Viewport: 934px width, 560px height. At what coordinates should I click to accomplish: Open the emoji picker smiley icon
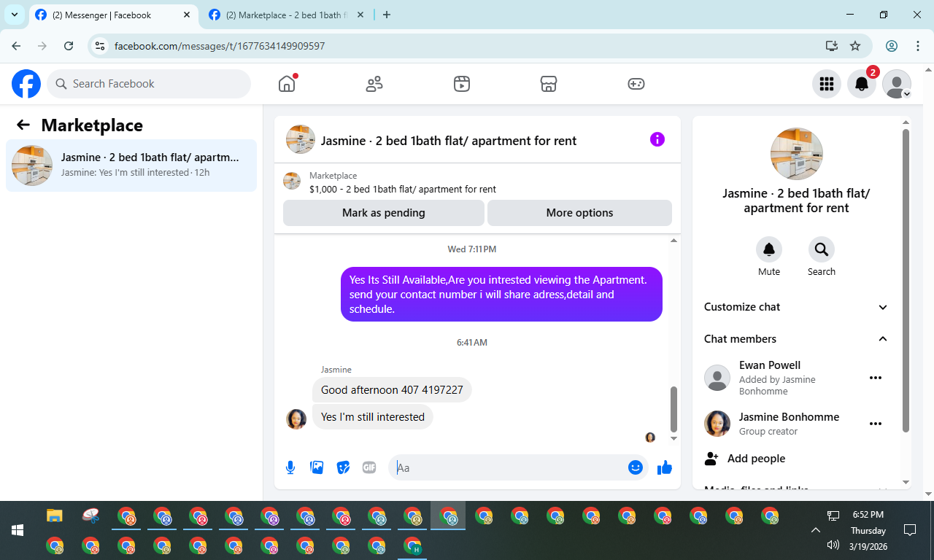pos(636,467)
